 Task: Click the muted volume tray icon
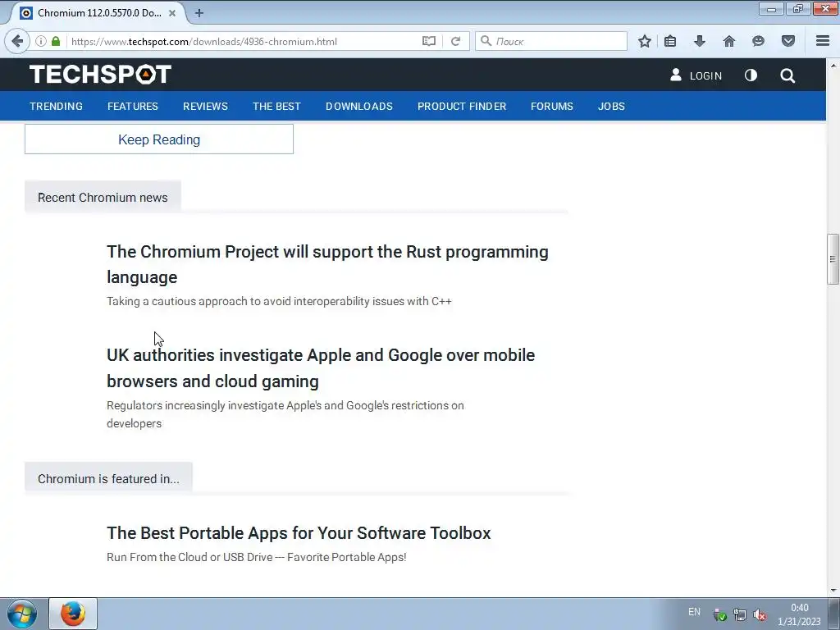[x=759, y=614]
